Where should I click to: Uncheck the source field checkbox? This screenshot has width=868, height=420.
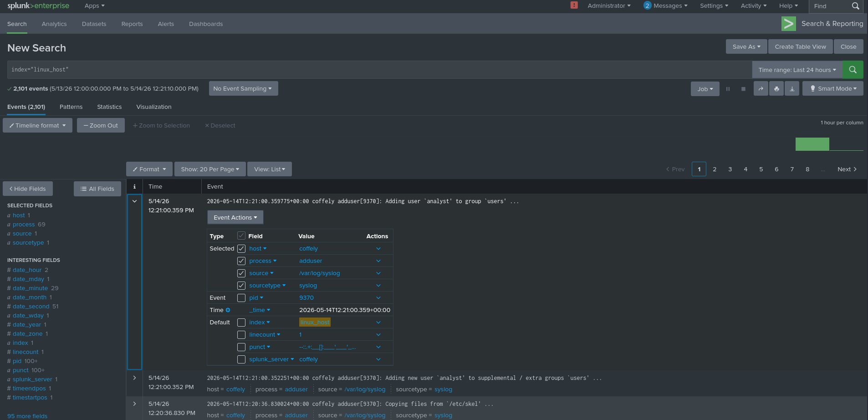[x=241, y=273]
